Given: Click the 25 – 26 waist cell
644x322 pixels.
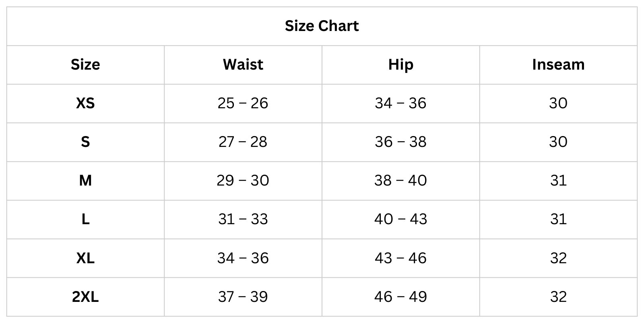Looking at the screenshot, I should (x=243, y=103).
